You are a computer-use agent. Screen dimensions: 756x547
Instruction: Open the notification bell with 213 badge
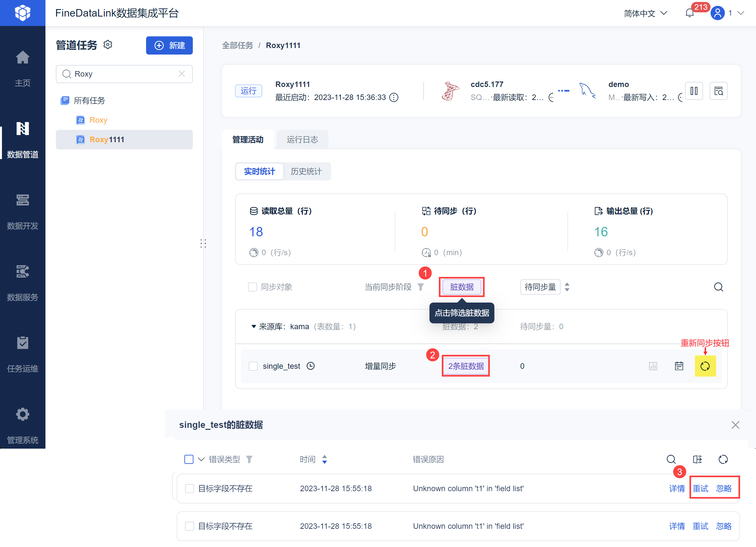[x=689, y=13]
